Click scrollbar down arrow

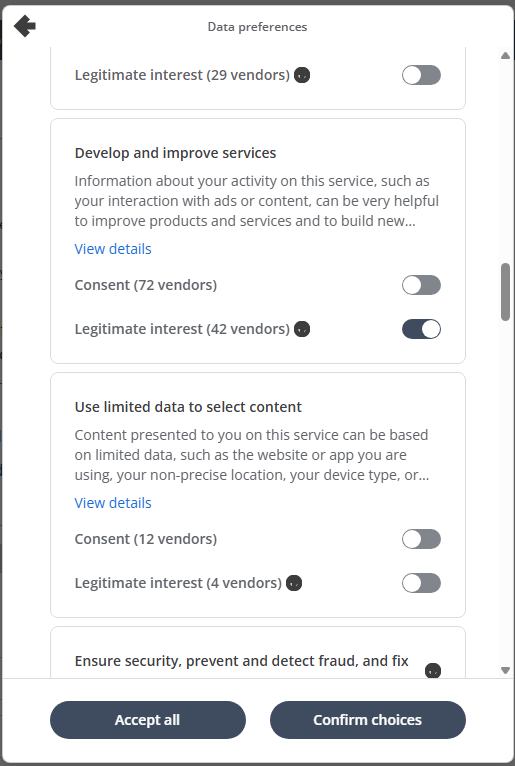click(x=506, y=671)
